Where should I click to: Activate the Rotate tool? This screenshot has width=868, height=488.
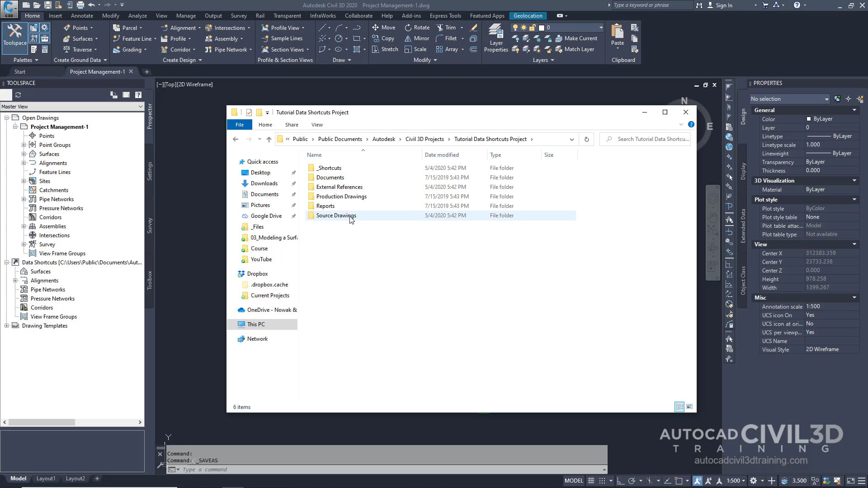(417, 27)
